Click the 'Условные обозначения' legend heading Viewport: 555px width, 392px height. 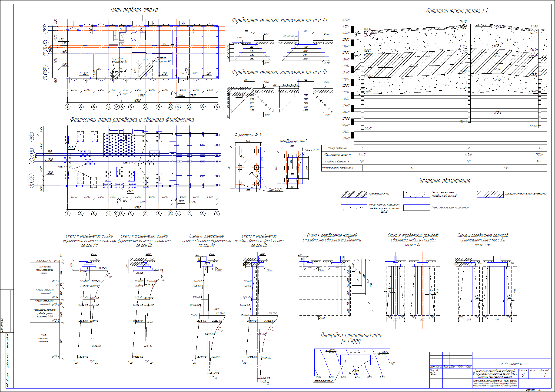pos(445,181)
